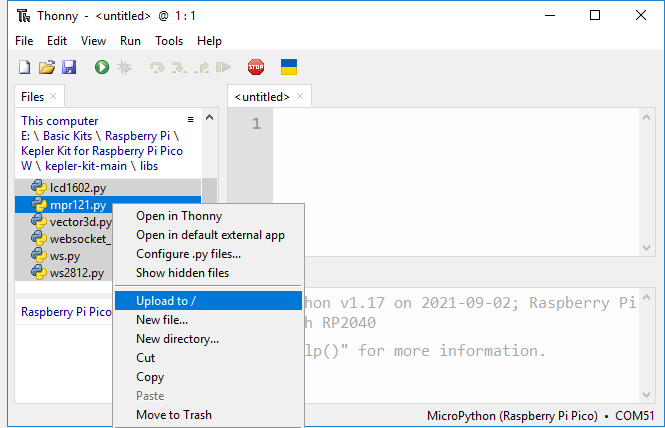Viewport: 665px width, 428px height.
Task: Click the kepler-kit-main path link
Action: [86, 166]
